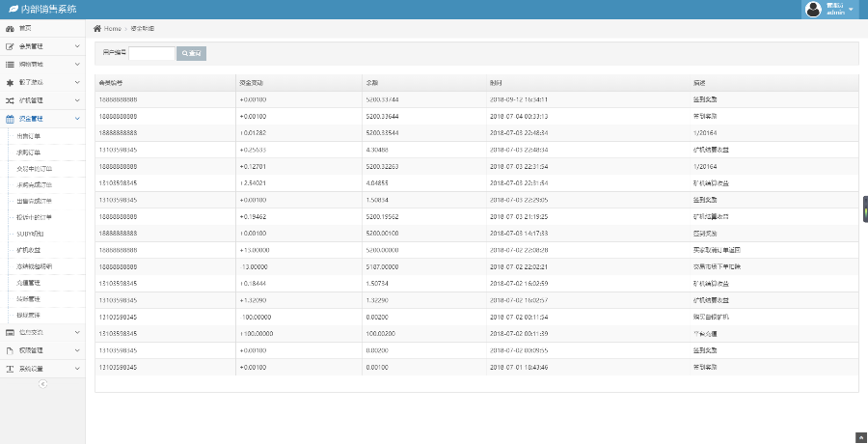
Task: Expand the 矿机管理 sidebar section chevron
Action: tap(77, 100)
